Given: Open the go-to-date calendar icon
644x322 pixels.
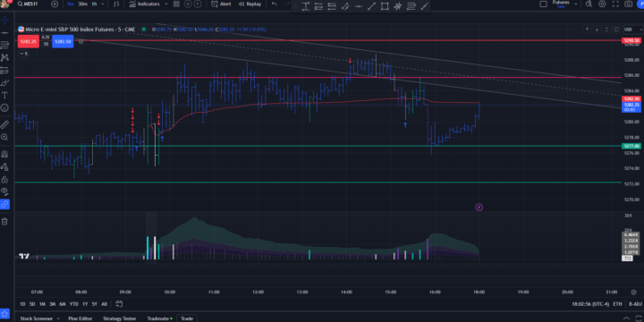Looking at the screenshot, I should [x=119, y=304].
